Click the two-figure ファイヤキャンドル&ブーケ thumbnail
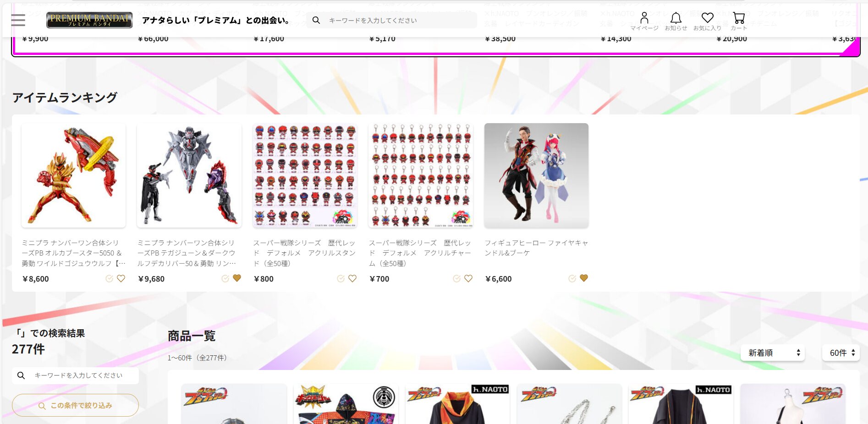The width and height of the screenshot is (868, 424). [x=536, y=175]
